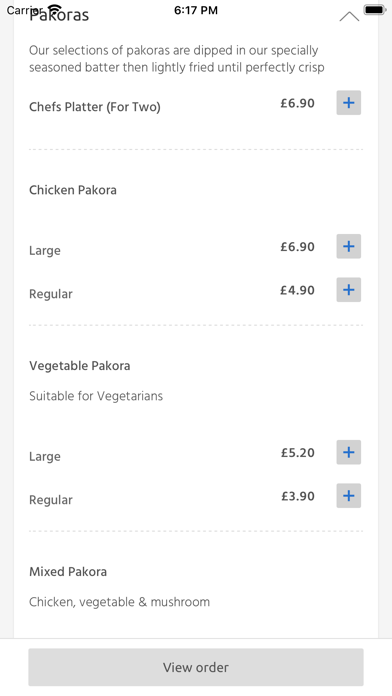Select the Vegetable Pakora item title
Screen dimensions: 392x696
tap(80, 366)
